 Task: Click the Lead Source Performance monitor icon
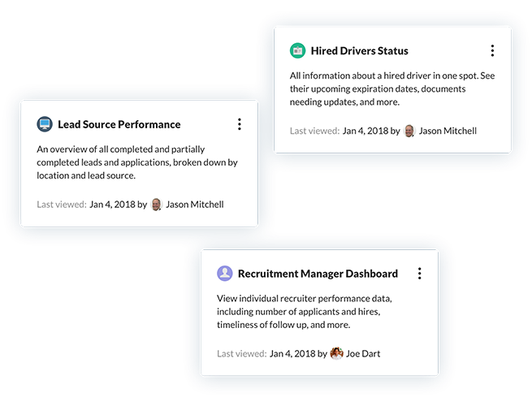[45, 124]
